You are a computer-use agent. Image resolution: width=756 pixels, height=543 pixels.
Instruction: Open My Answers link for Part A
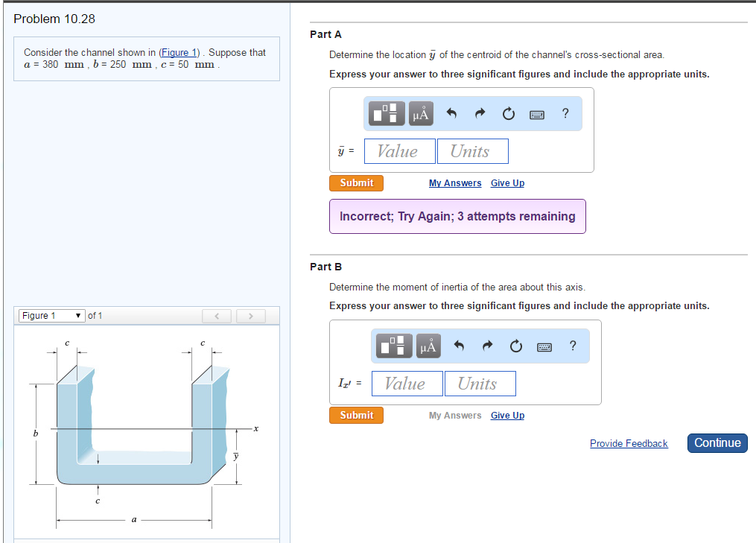(x=455, y=183)
